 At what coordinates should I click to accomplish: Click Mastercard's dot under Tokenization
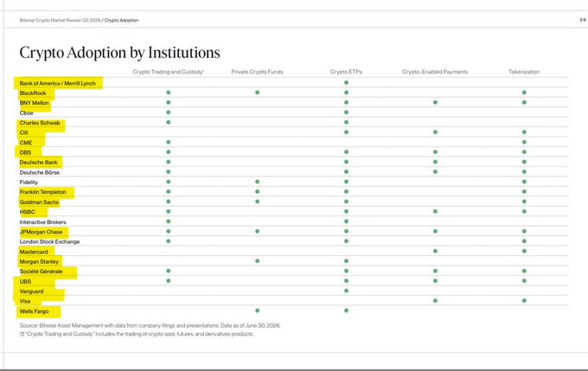pyautogui.click(x=524, y=251)
